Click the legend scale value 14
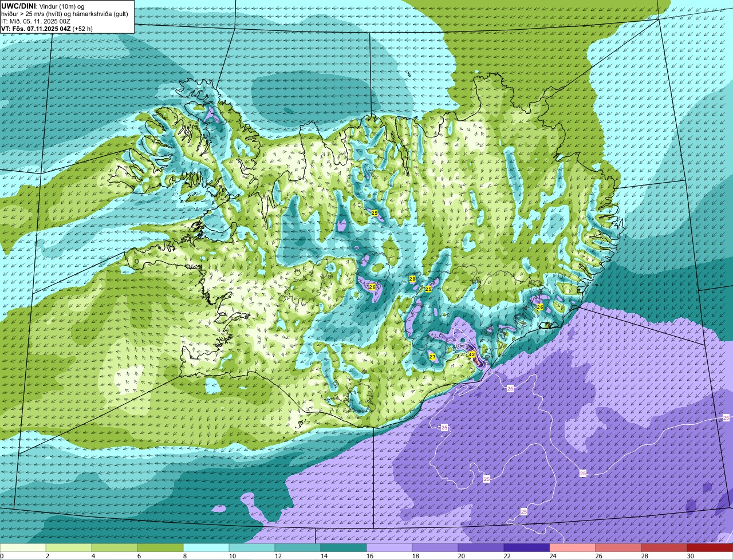 tap(324, 556)
